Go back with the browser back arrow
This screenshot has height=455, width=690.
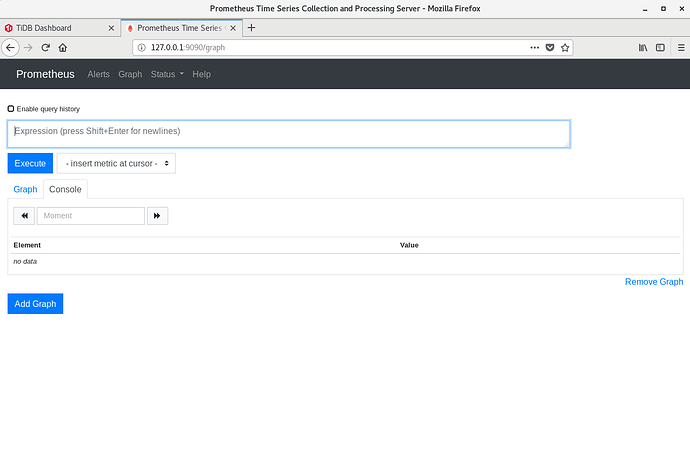pyautogui.click(x=11, y=48)
